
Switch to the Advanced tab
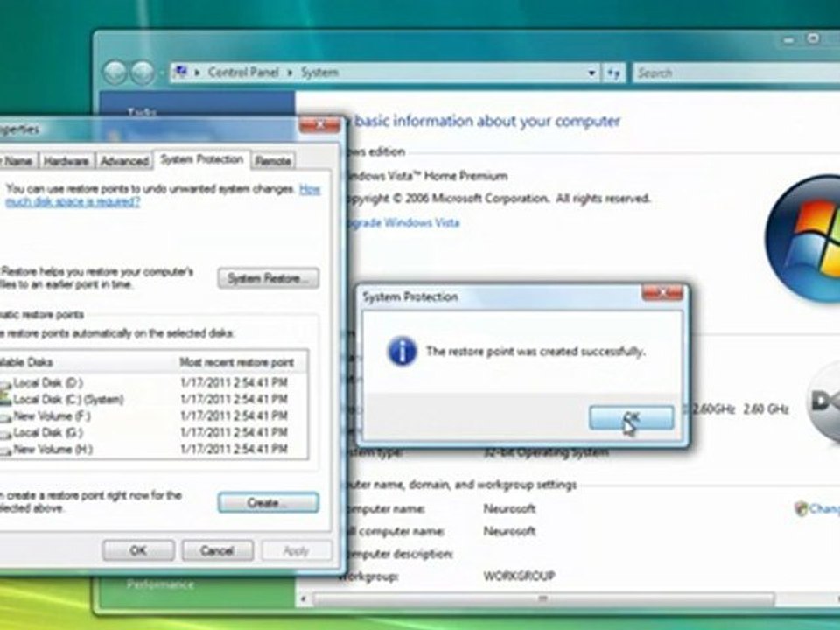(124, 161)
